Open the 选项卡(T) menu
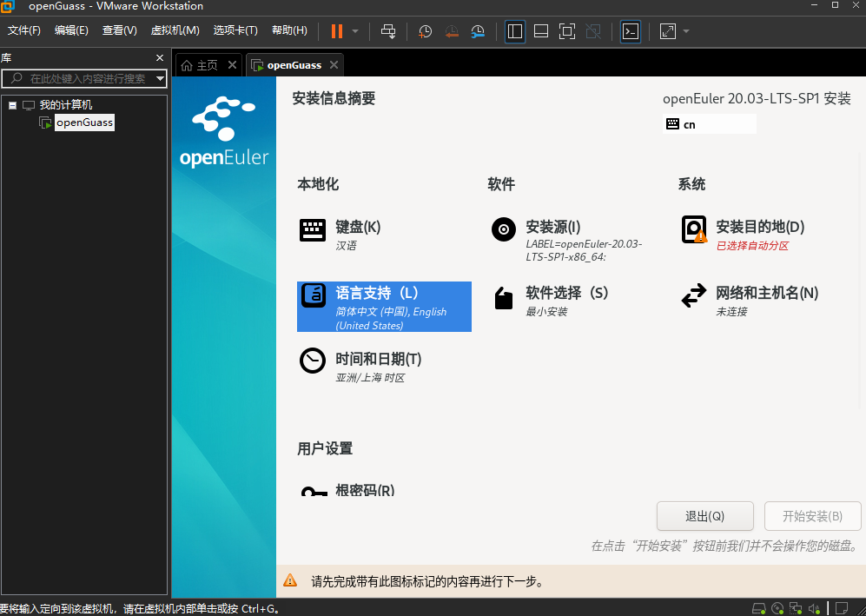 tap(235, 30)
